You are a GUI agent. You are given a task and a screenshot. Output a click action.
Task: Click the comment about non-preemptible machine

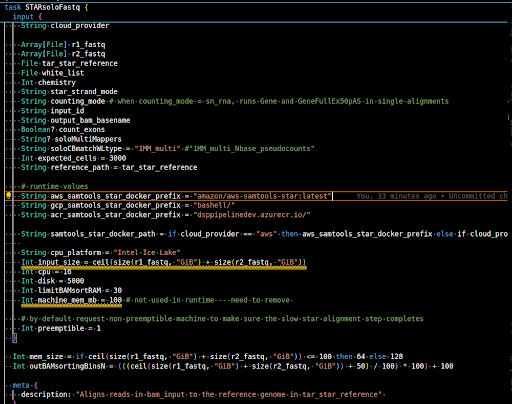click(x=222, y=319)
